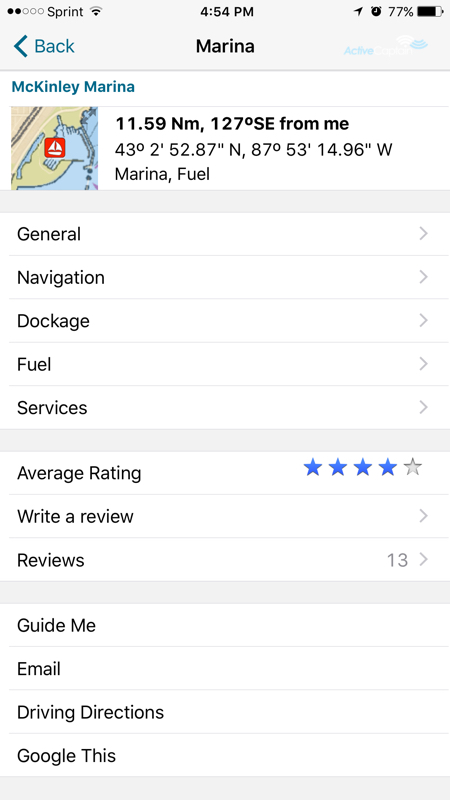Expand the Navigation section chevron
This screenshot has height=800, width=450.
pyautogui.click(x=423, y=277)
